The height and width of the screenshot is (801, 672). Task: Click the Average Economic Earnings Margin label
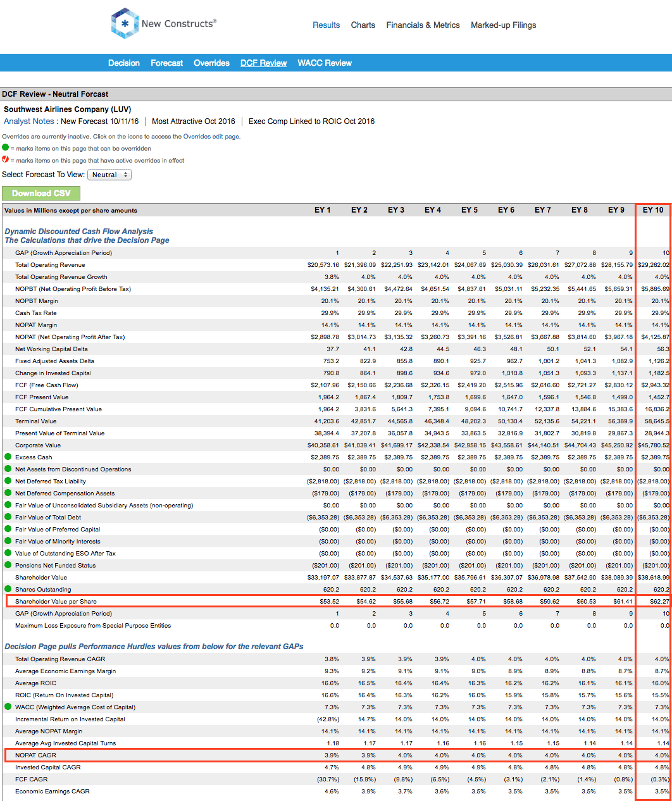point(66,671)
